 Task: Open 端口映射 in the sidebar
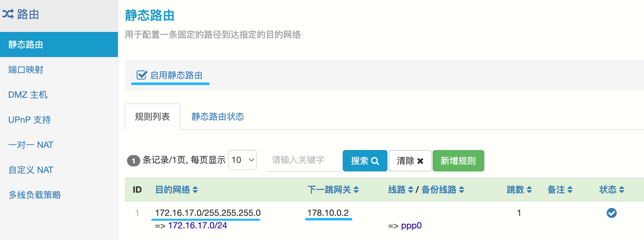coord(26,69)
